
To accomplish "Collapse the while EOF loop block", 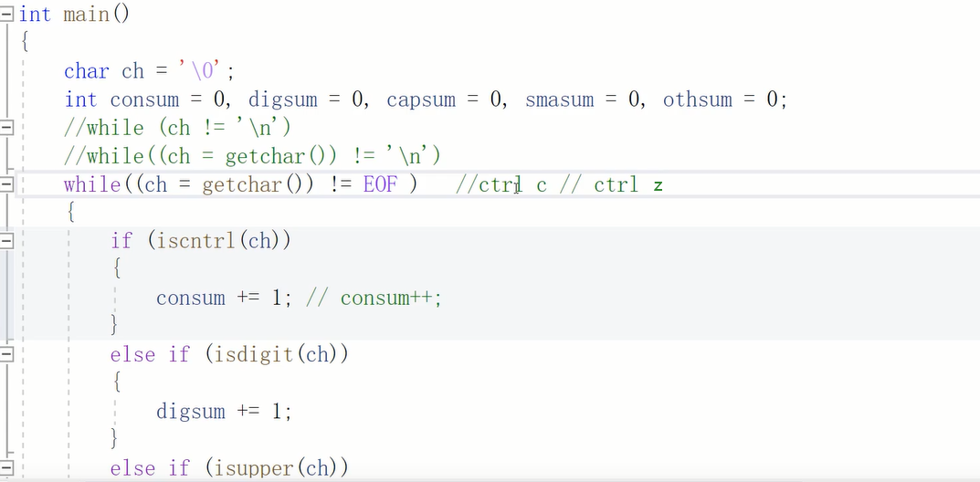I will [x=6, y=184].
